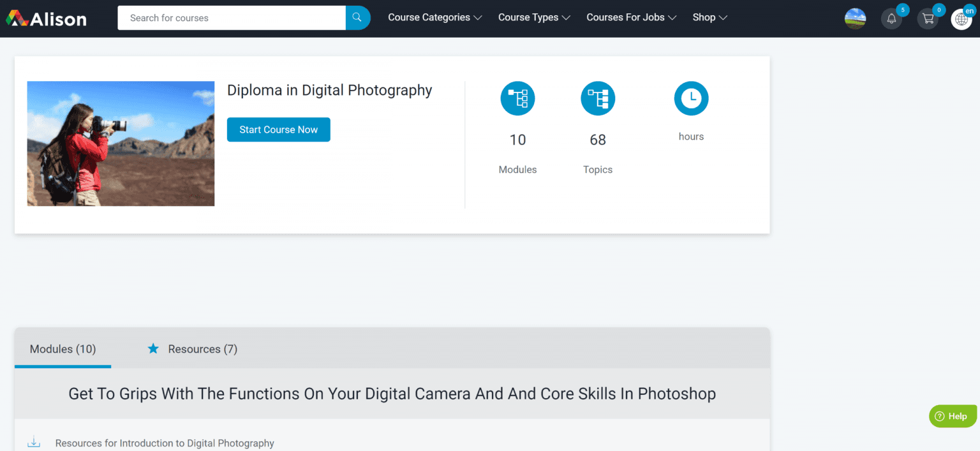
Task: Click the Search for courses field
Action: 232,18
